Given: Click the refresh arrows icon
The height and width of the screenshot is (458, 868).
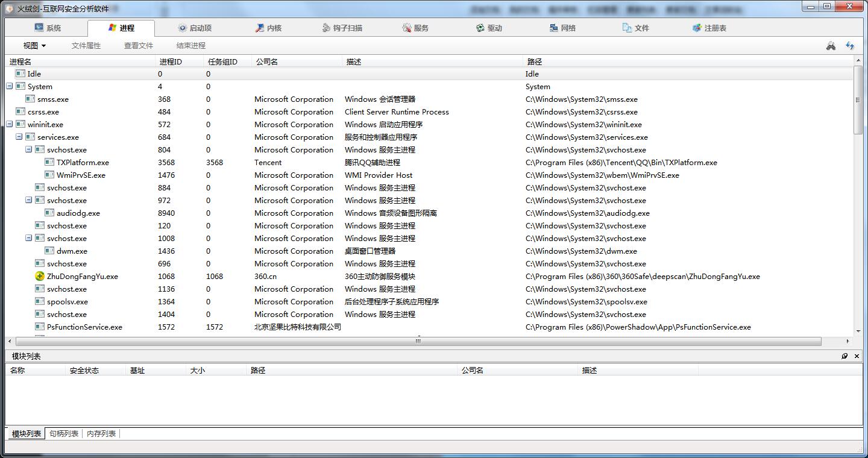Looking at the screenshot, I should tap(850, 46).
